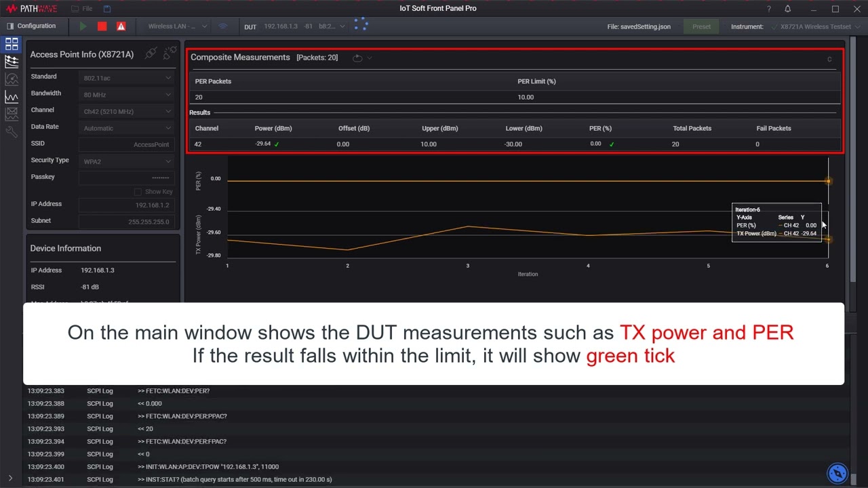This screenshot has height=488, width=868.
Task: Click the IP Address 192.168.1.2 field
Action: pos(126,205)
